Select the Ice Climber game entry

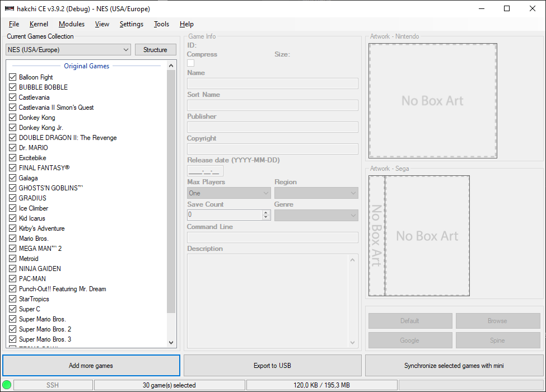[x=34, y=208]
